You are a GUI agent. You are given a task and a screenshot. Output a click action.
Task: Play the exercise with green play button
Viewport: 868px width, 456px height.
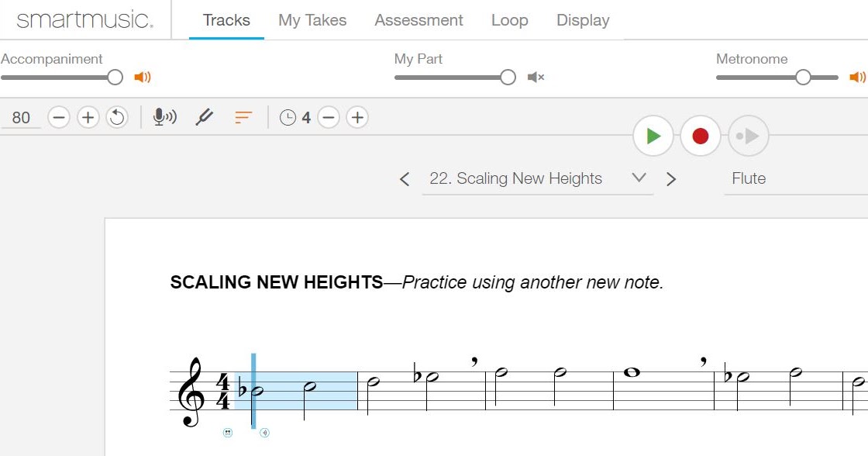pos(653,136)
